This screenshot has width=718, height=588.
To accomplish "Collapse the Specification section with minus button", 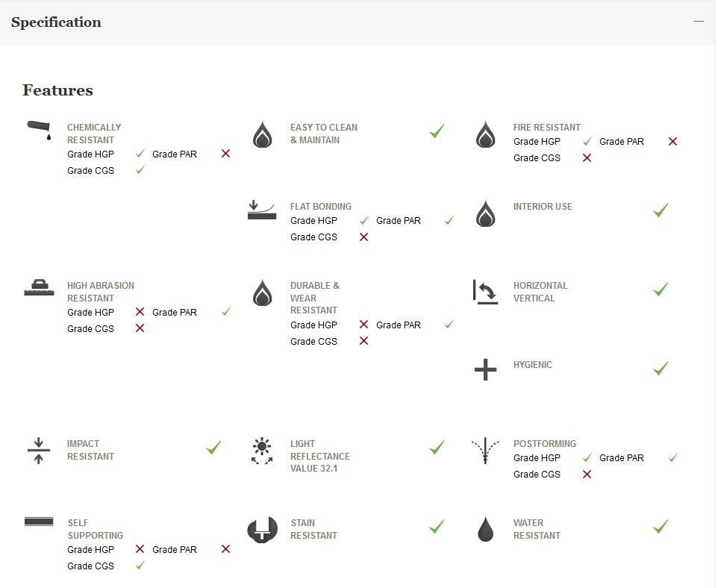I will pos(699,22).
